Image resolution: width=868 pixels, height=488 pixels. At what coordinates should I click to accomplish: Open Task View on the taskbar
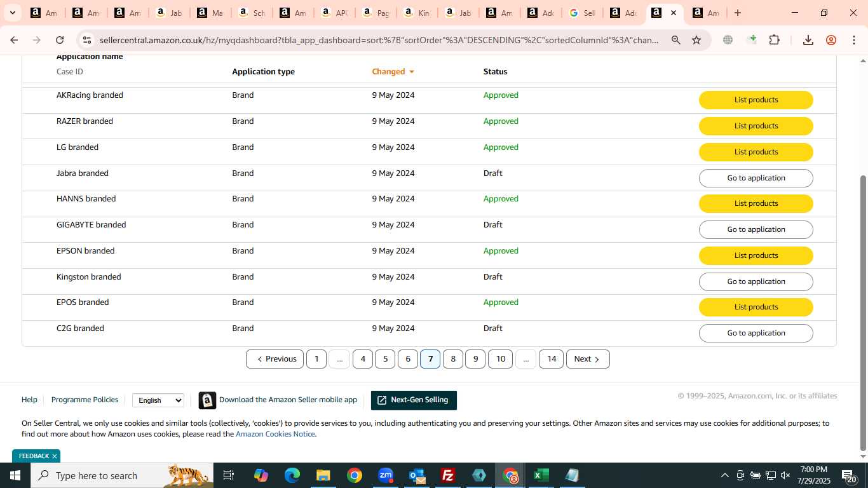[229, 475]
